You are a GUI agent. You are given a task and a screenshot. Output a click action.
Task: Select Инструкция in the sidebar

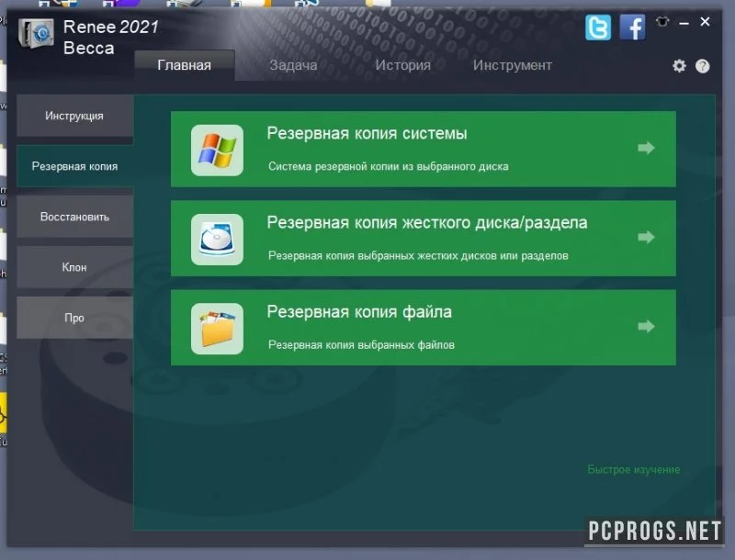click(x=75, y=116)
